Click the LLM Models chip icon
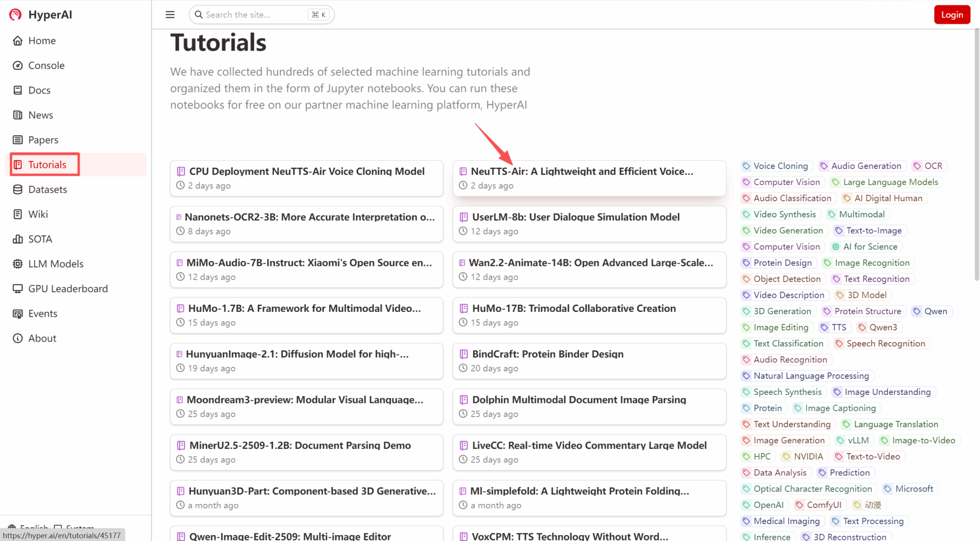 click(x=18, y=264)
